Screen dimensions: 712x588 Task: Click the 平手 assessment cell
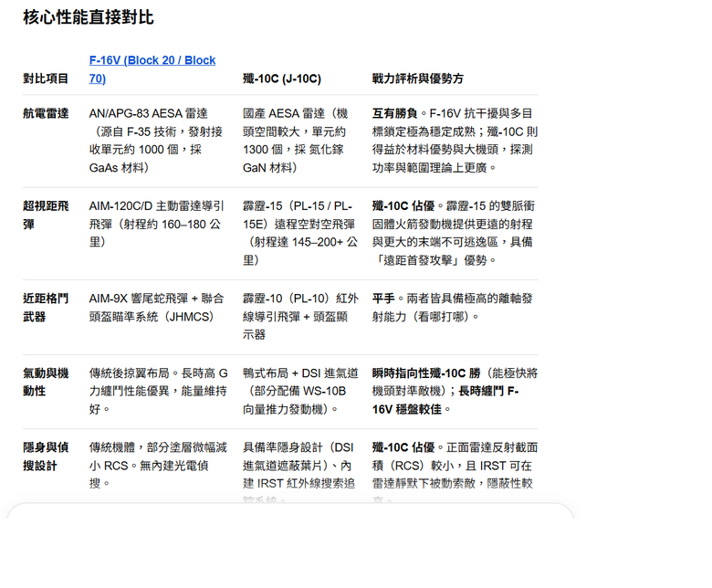[452, 308]
